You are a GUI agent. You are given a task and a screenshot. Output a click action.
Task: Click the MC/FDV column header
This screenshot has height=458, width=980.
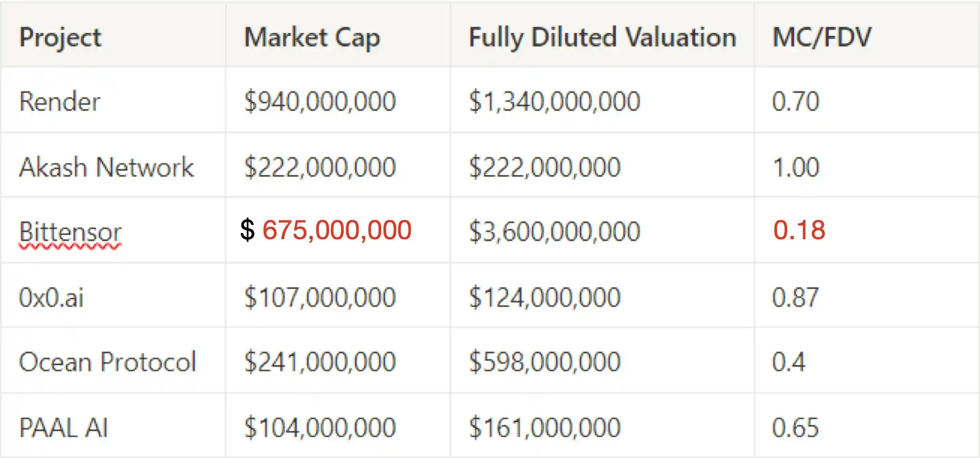pos(822,37)
